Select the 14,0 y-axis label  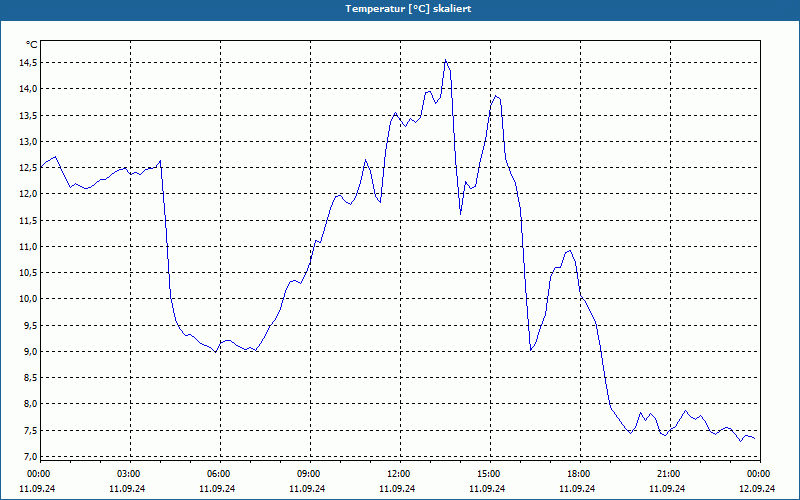pos(28,89)
